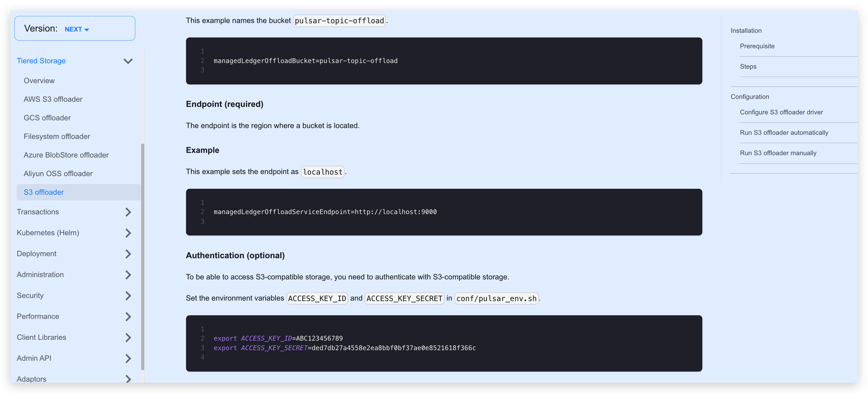868x393 pixels.
Task: Expand the Adaptors chevron arrow
Action: pyautogui.click(x=128, y=379)
